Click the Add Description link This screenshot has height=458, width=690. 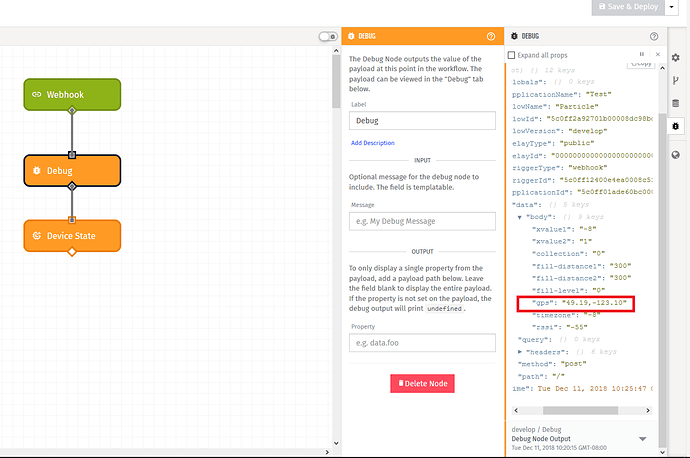373,143
